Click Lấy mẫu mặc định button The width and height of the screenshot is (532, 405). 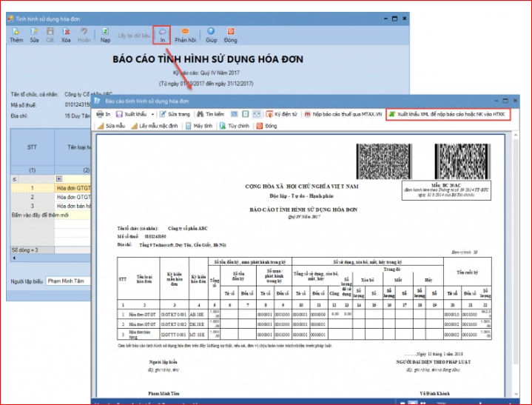[x=158, y=127]
